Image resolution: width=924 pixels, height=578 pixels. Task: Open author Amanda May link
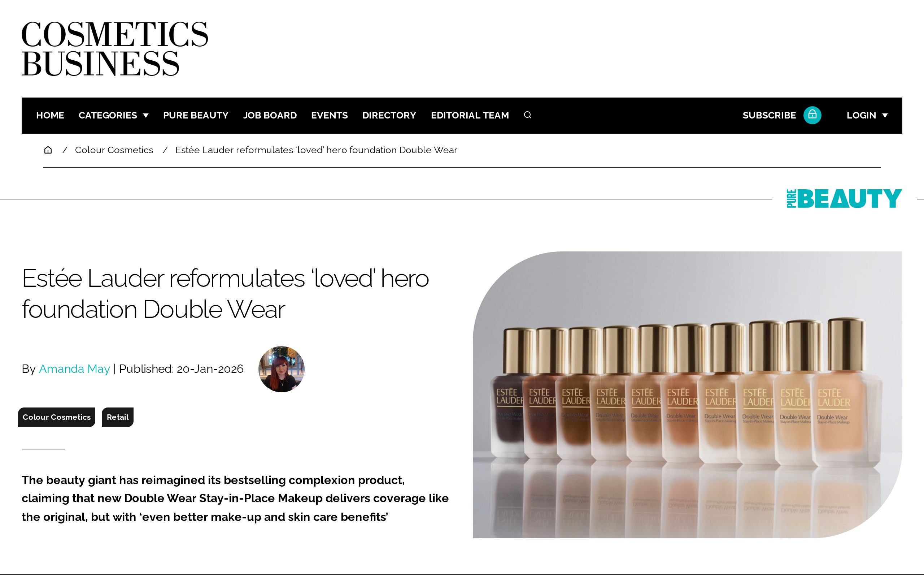pyautogui.click(x=74, y=369)
